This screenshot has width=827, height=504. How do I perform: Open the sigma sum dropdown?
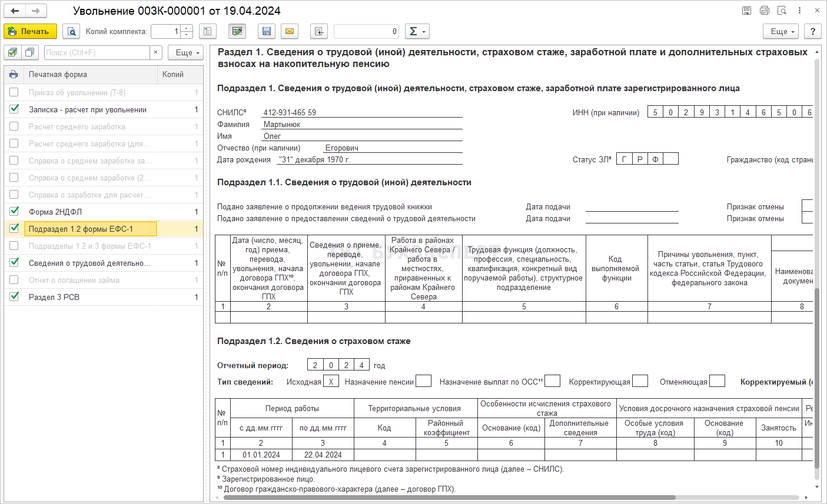pyautogui.click(x=417, y=31)
